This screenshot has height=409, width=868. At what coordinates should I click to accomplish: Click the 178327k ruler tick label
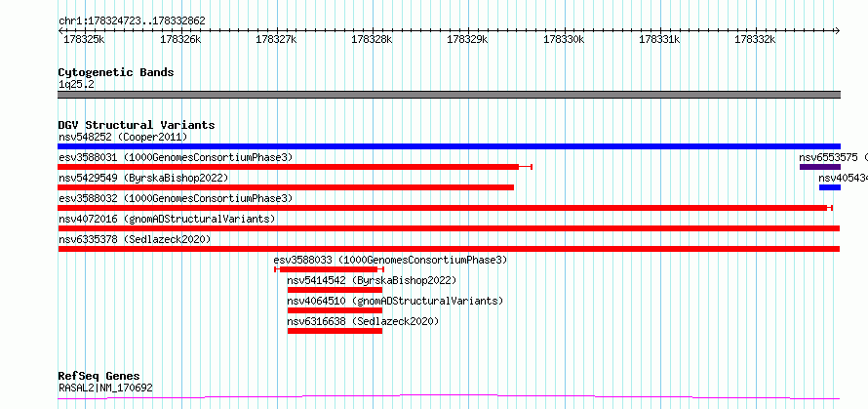tap(276, 39)
